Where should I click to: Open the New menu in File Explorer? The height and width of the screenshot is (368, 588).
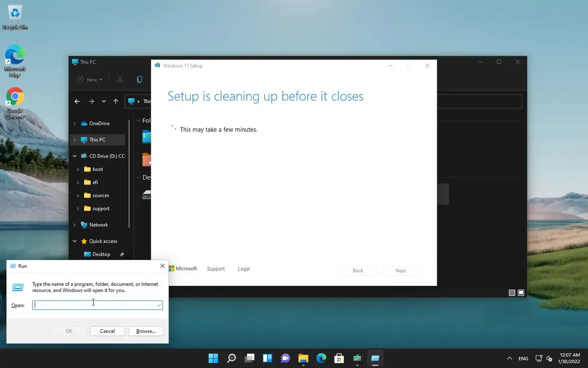[90, 79]
